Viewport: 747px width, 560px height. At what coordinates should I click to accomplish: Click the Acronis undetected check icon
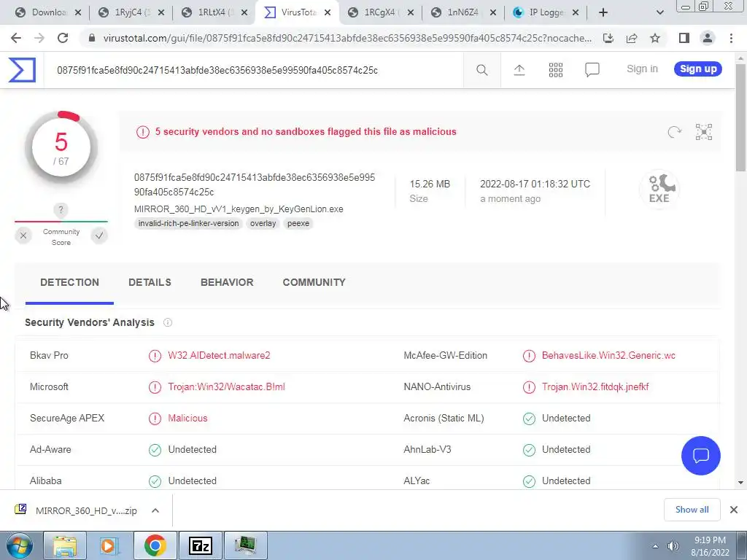(x=529, y=419)
